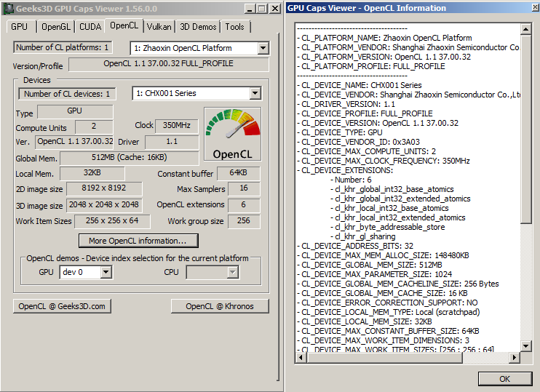Screen dimensions: 540x392
Task: Click OK in OpenCL Information window
Action: click(x=505, y=379)
